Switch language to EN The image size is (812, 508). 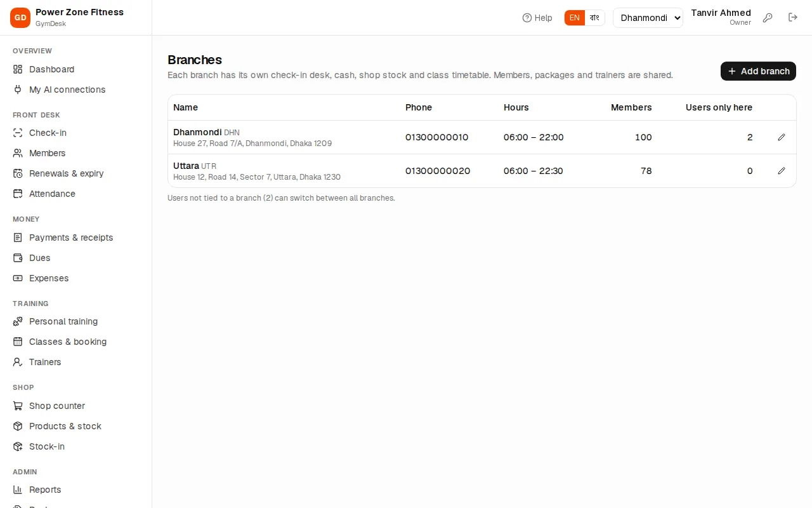click(x=574, y=18)
